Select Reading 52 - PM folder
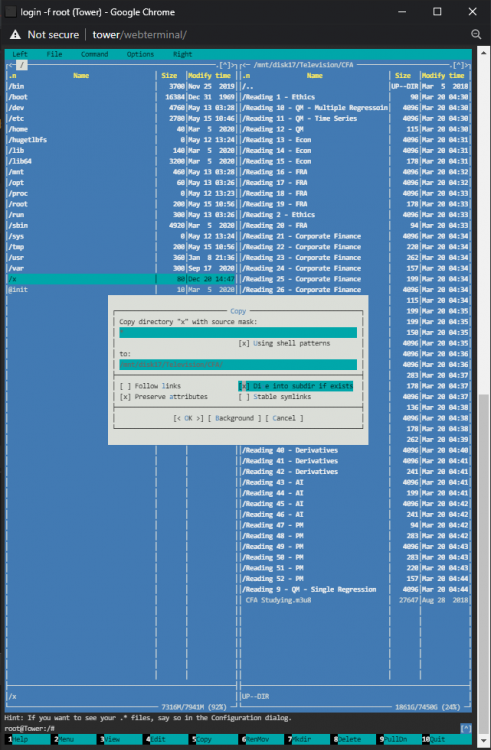Screen dimensions: 491x750 point(355,579)
